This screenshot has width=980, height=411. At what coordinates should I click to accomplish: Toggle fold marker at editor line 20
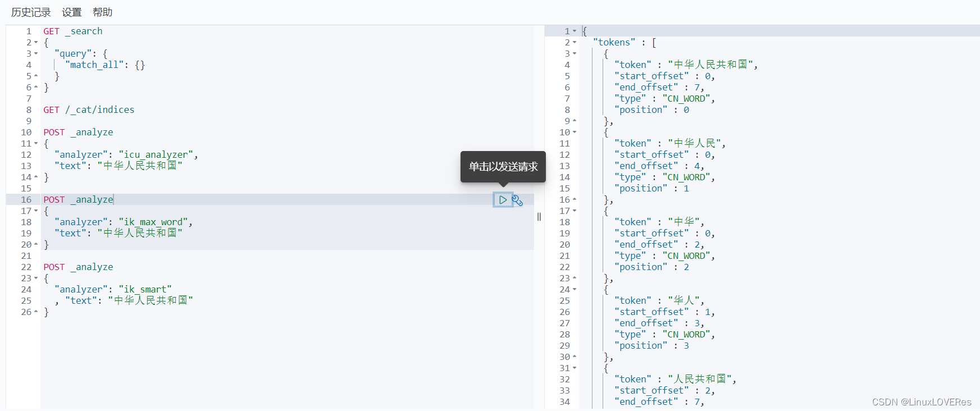pos(36,245)
